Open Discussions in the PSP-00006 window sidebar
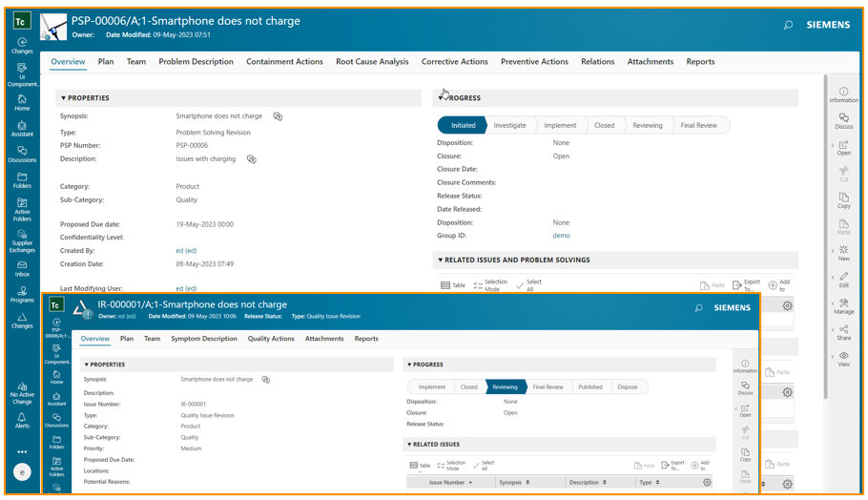Screen dimensions: 868x500 [22, 154]
